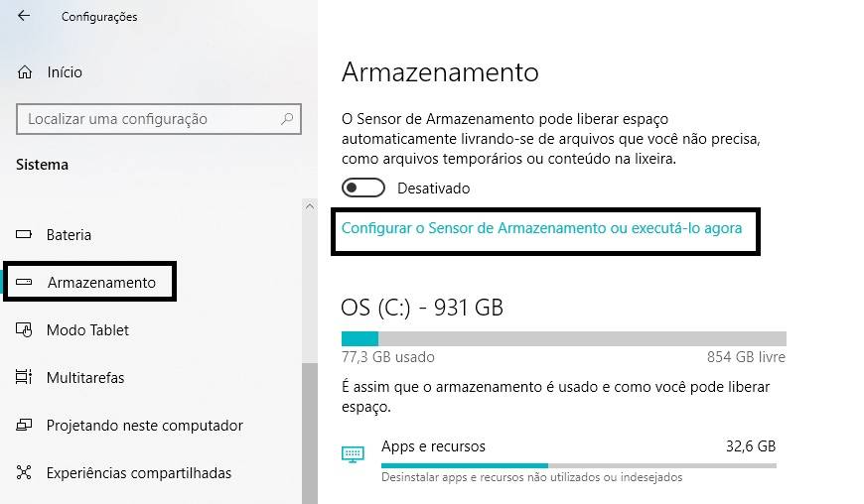Image resolution: width=864 pixels, height=504 pixels.
Task: Click the Projetando neste computador icon
Action: pyautogui.click(x=24, y=425)
